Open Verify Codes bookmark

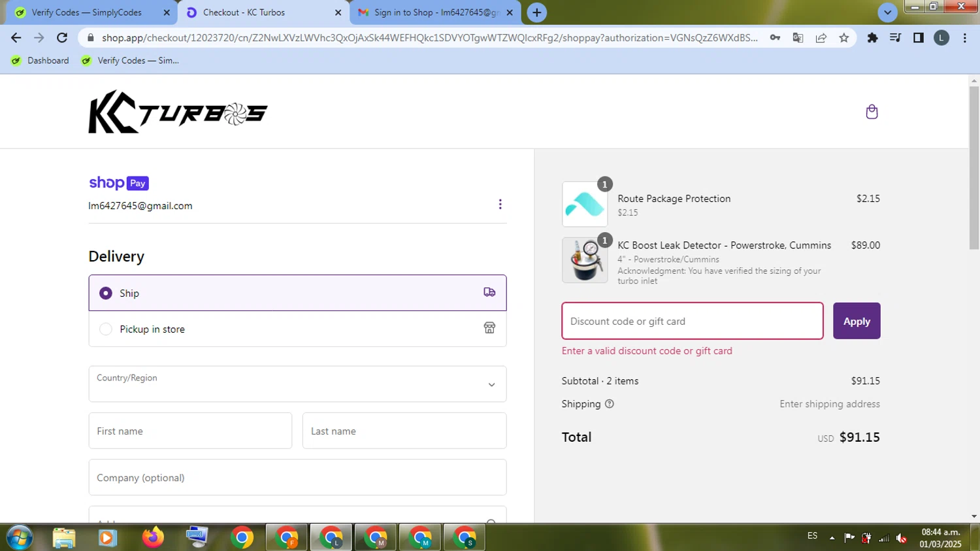tap(130, 60)
